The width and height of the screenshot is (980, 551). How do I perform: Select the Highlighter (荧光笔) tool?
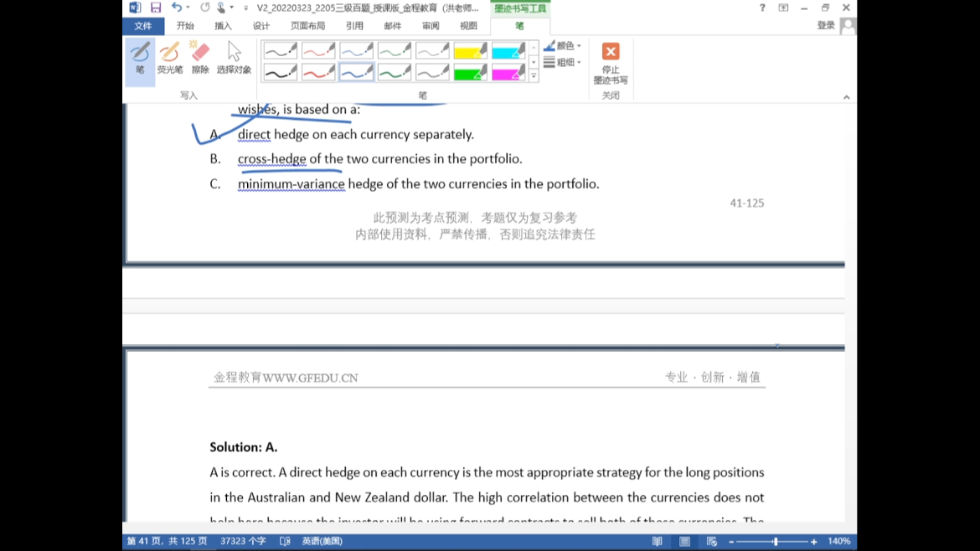[169, 59]
